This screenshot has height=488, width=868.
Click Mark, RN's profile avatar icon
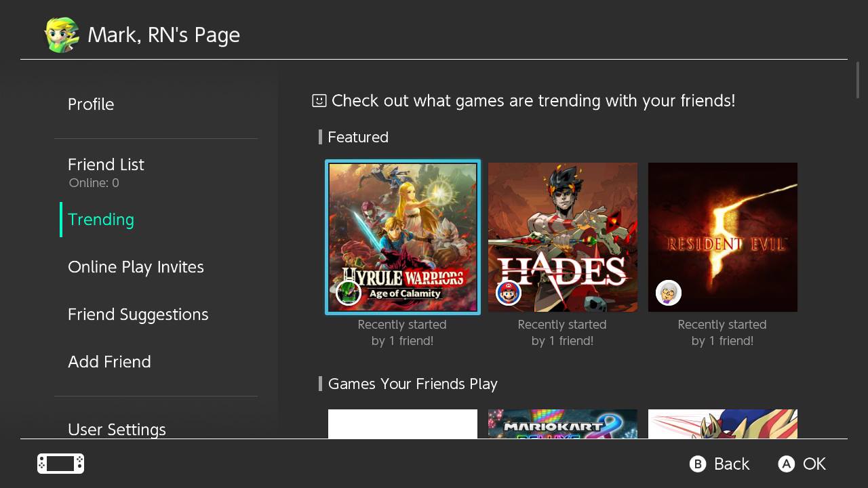point(62,35)
